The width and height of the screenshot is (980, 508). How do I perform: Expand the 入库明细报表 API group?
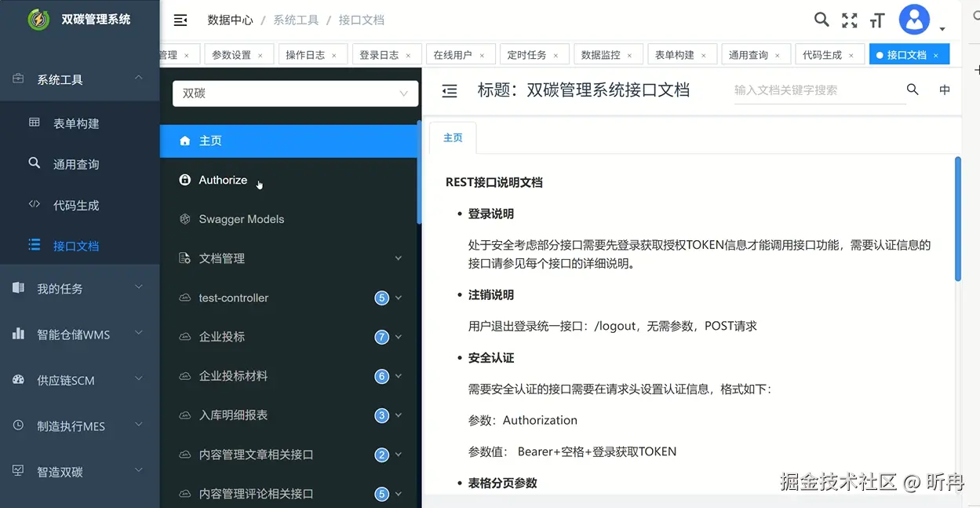(x=289, y=415)
